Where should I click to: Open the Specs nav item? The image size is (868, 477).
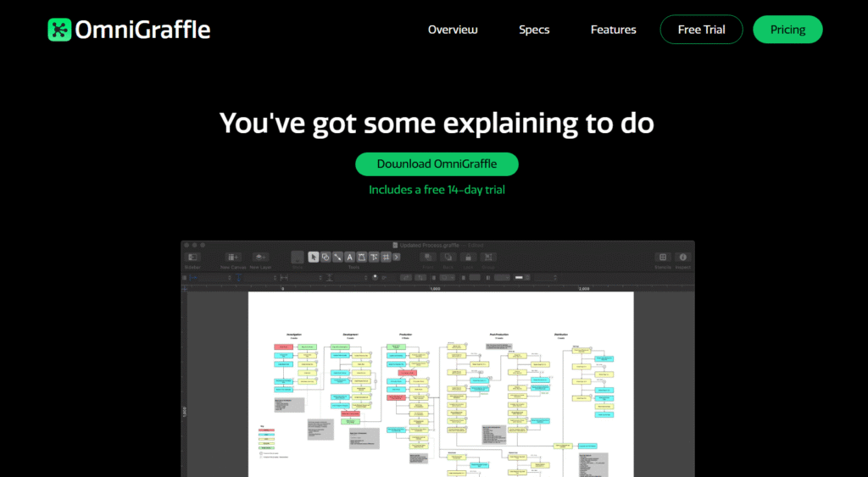pyautogui.click(x=534, y=30)
